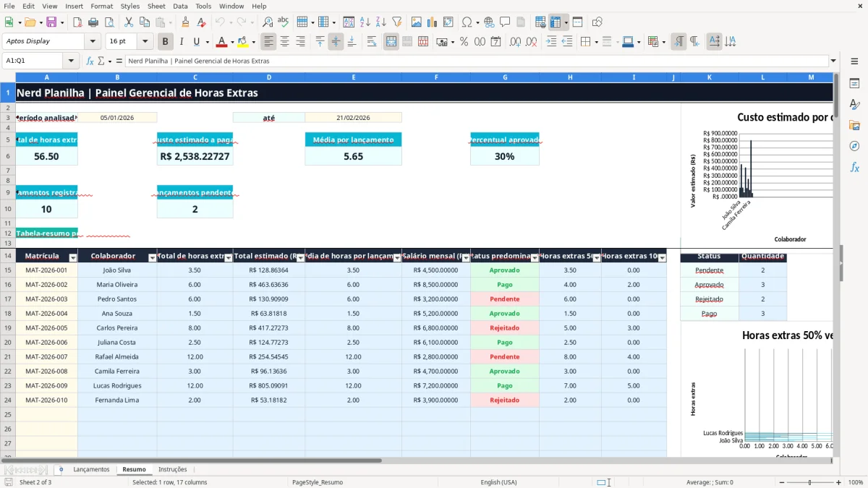868x488 pixels.
Task: Open the Save dropdown arrow
Action: [x=61, y=22]
